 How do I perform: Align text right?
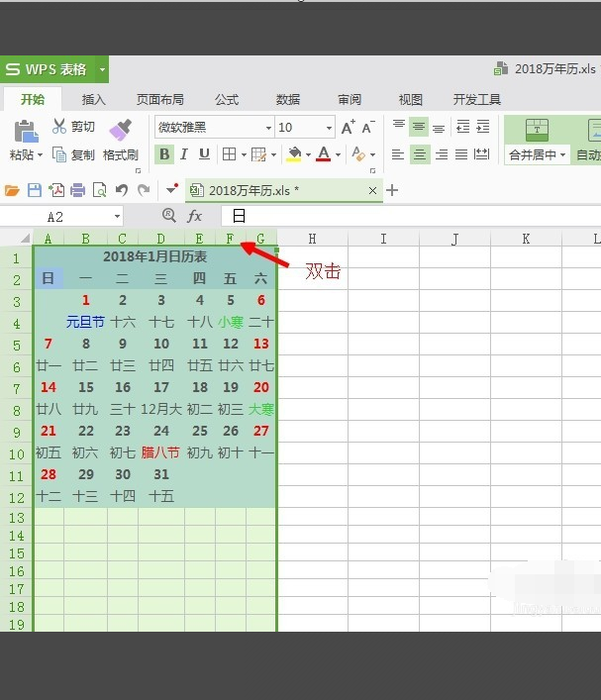coord(442,154)
